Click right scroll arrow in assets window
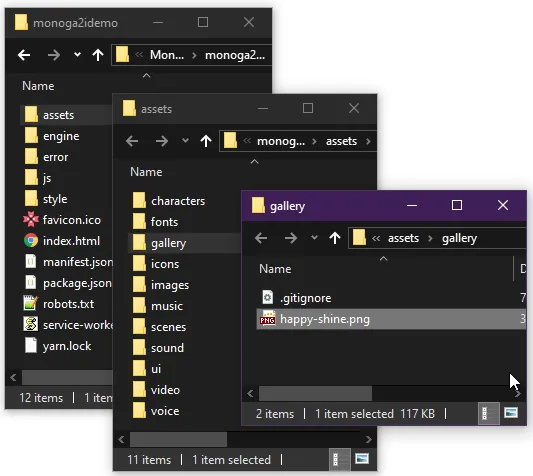533x476 pixels. pyautogui.click(x=368, y=439)
